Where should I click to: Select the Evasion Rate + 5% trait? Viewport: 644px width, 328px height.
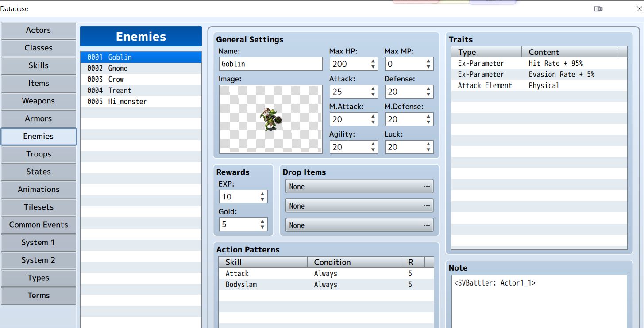point(539,74)
